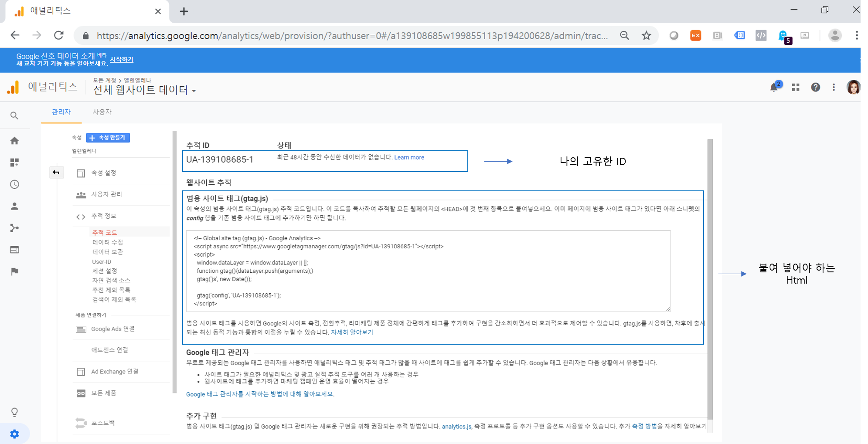Select 검색어 제외 목록 submenu item
The image size is (868, 444).
(x=114, y=300)
